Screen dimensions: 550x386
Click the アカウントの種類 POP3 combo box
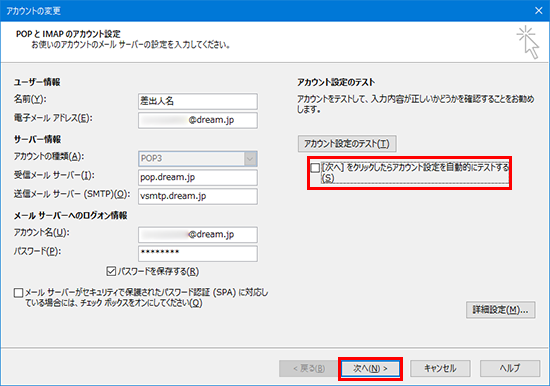point(198,159)
